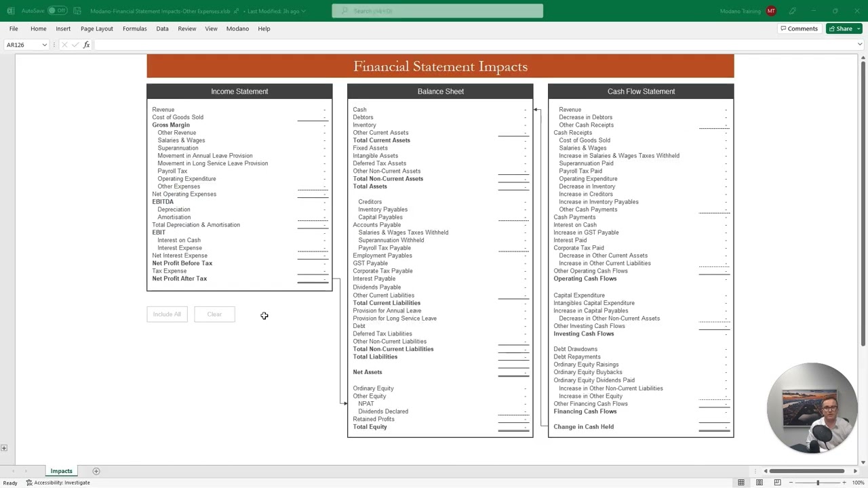This screenshot has height=488, width=868.
Task: Switch to Normal view in status bar
Action: 741,483
